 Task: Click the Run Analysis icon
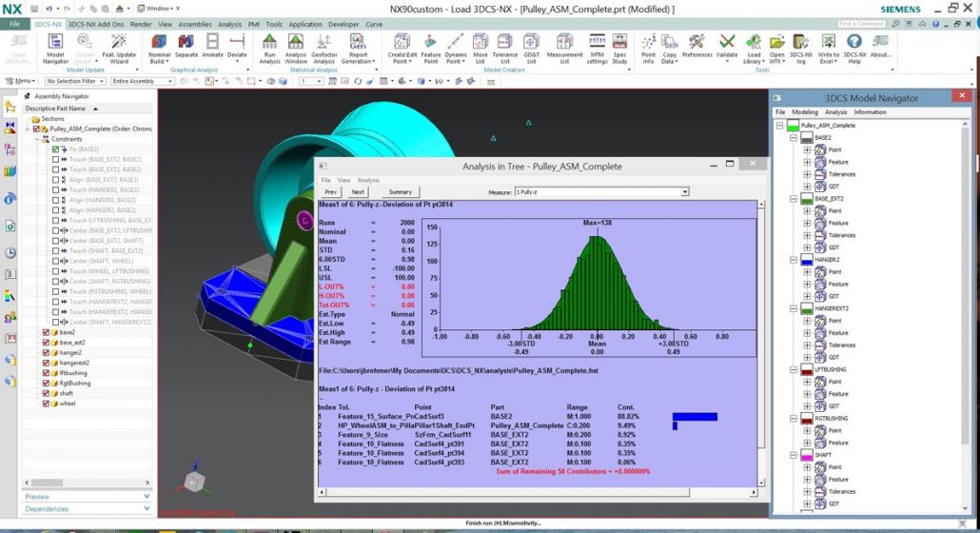pos(270,46)
